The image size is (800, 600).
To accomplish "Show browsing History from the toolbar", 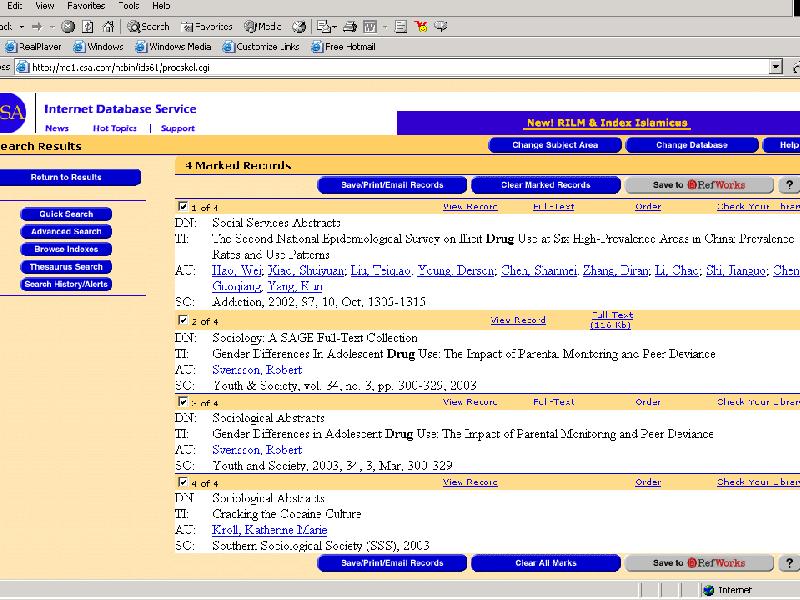I will (x=299, y=27).
